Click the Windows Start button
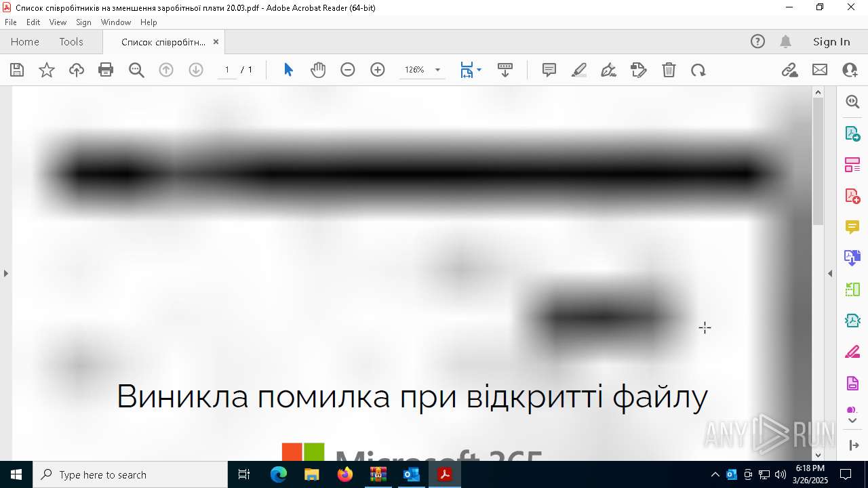This screenshot has height=488, width=868. click(16, 474)
